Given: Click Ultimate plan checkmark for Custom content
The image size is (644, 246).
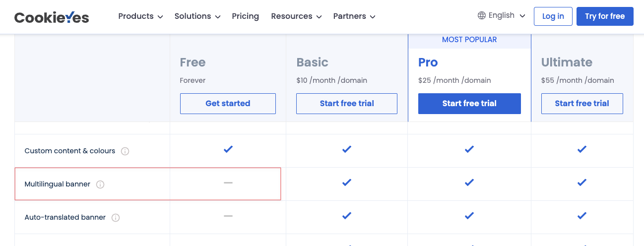Looking at the screenshot, I should 582,149.
